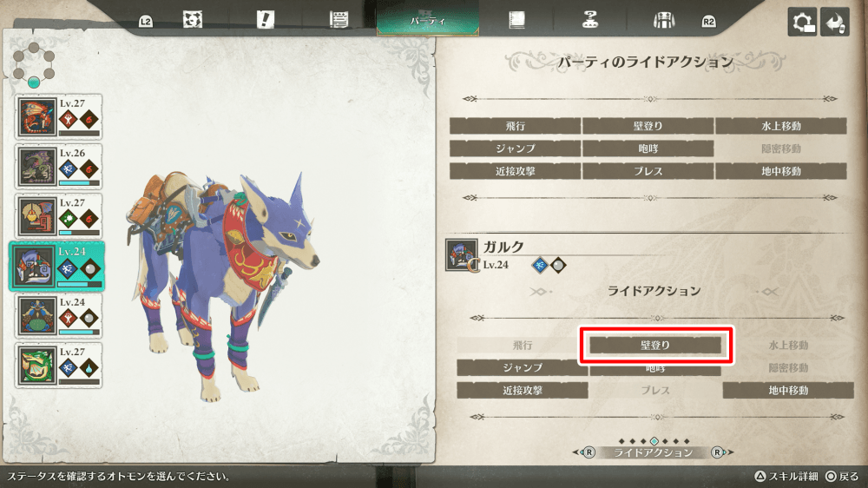Click the 壁登り ride action for ガルク
Image resolution: width=868 pixels, height=488 pixels.
[x=655, y=345]
